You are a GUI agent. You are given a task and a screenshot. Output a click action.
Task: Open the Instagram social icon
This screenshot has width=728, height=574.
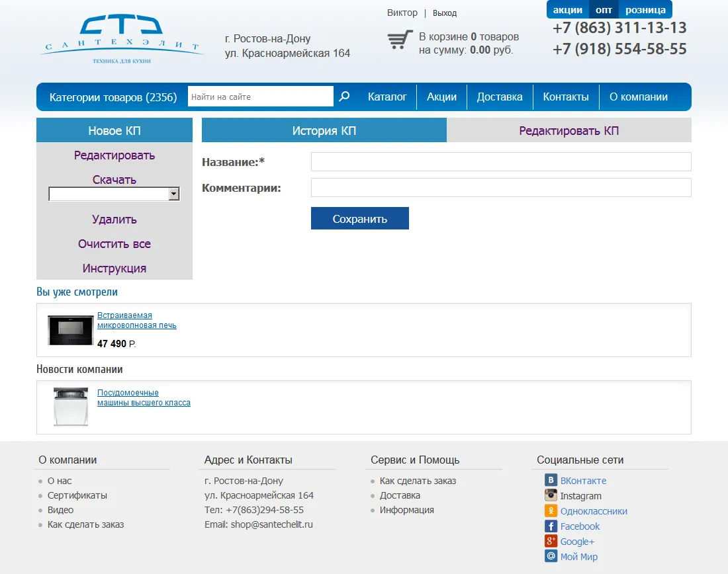click(x=551, y=495)
